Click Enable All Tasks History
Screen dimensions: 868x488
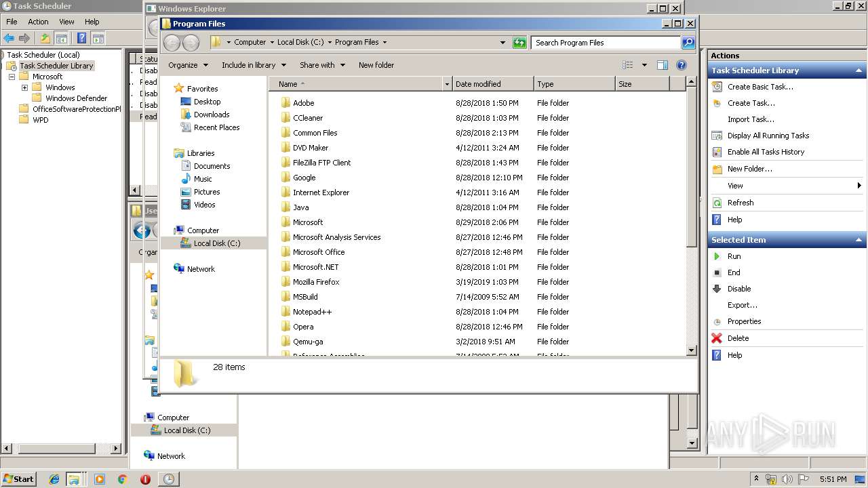click(x=766, y=152)
